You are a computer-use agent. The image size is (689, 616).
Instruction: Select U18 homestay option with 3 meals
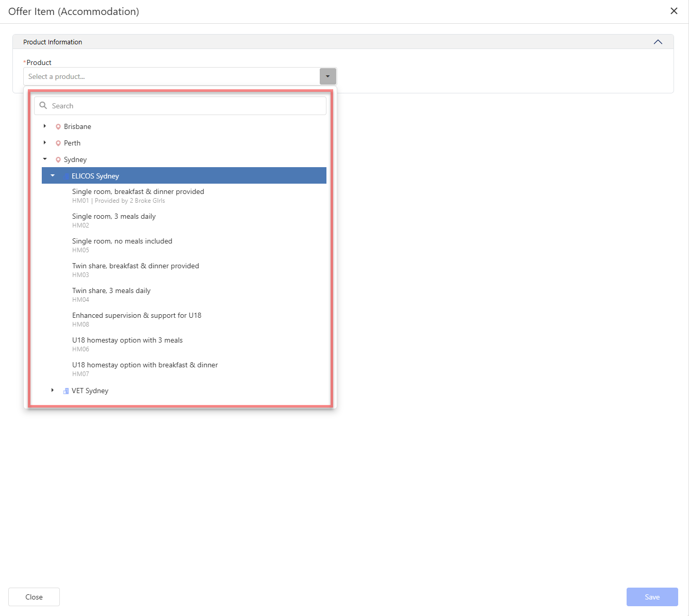tap(127, 341)
